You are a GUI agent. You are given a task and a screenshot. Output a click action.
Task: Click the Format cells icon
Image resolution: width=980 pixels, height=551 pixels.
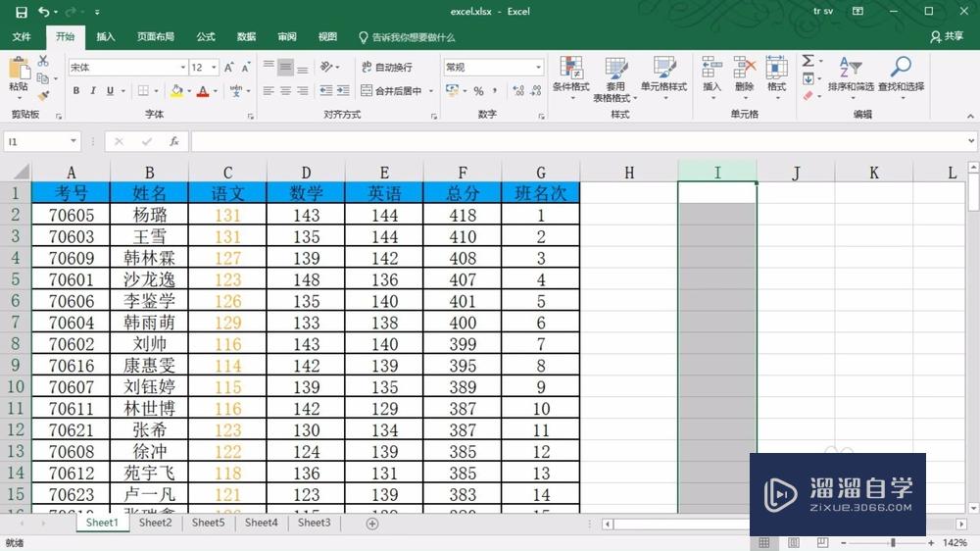(776, 68)
